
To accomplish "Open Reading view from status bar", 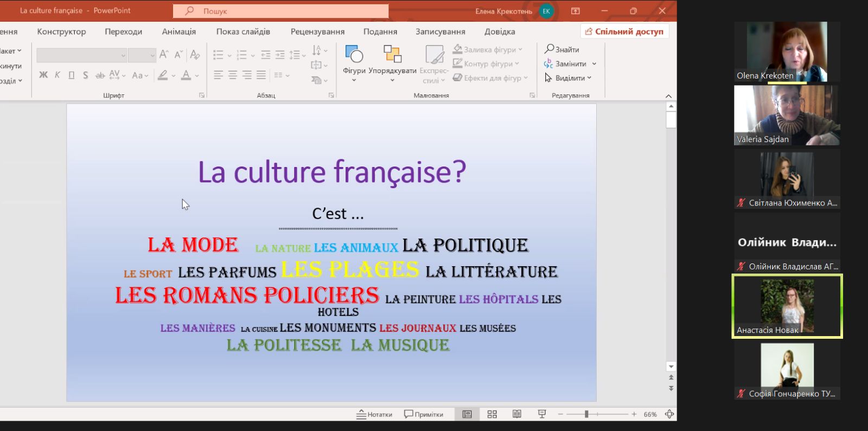I will click(517, 414).
